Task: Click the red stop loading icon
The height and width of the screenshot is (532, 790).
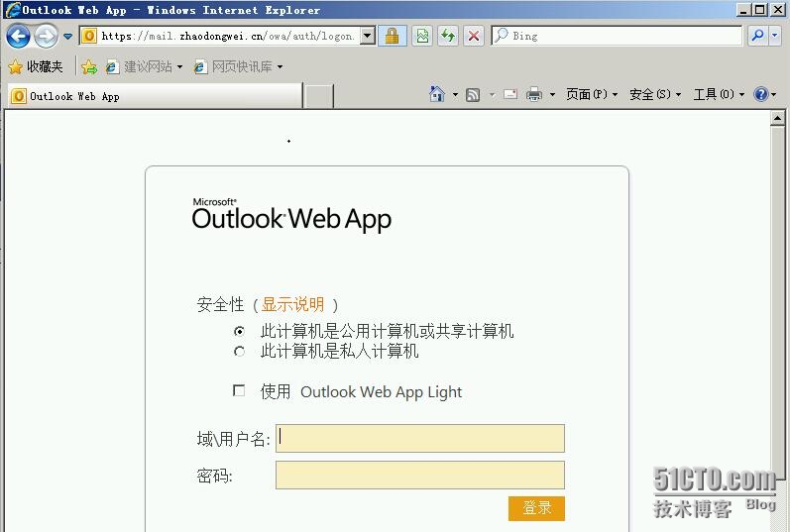Action: point(474,36)
